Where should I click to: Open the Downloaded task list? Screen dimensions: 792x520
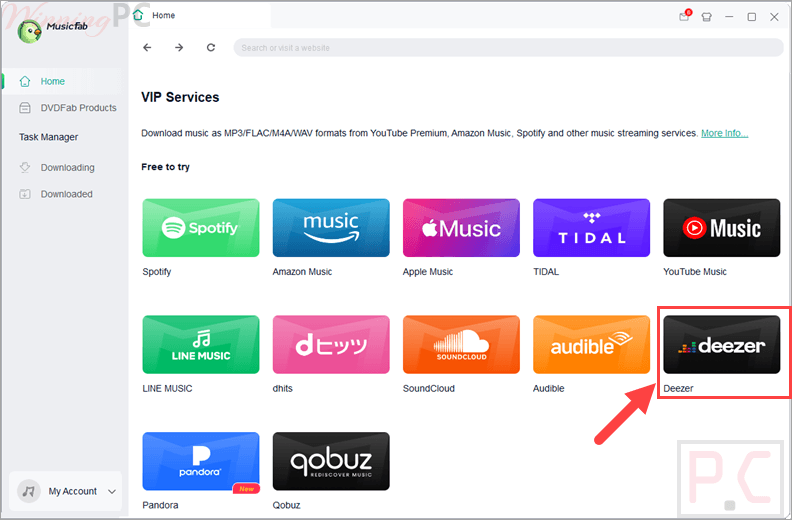[x=56, y=194]
